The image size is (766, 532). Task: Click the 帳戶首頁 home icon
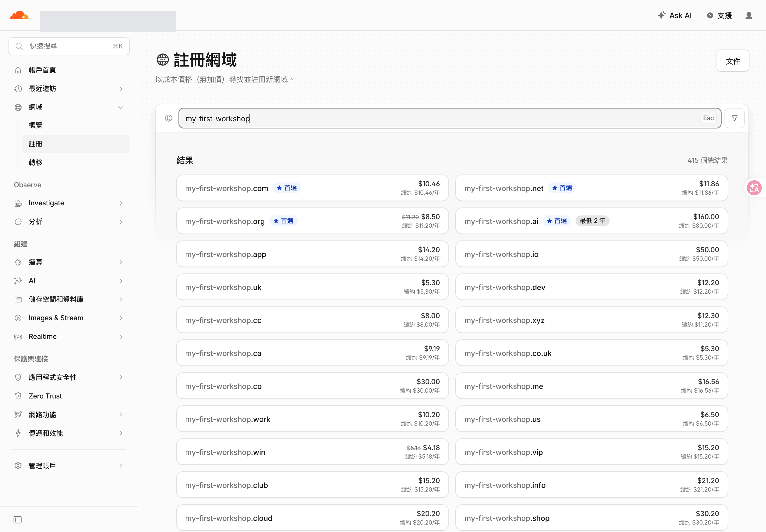click(18, 70)
